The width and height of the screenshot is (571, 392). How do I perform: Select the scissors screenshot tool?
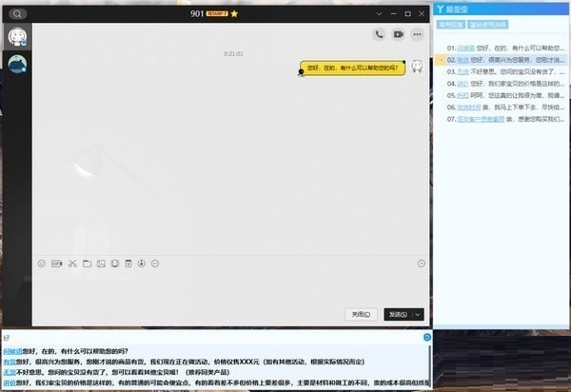click(70, 263)
